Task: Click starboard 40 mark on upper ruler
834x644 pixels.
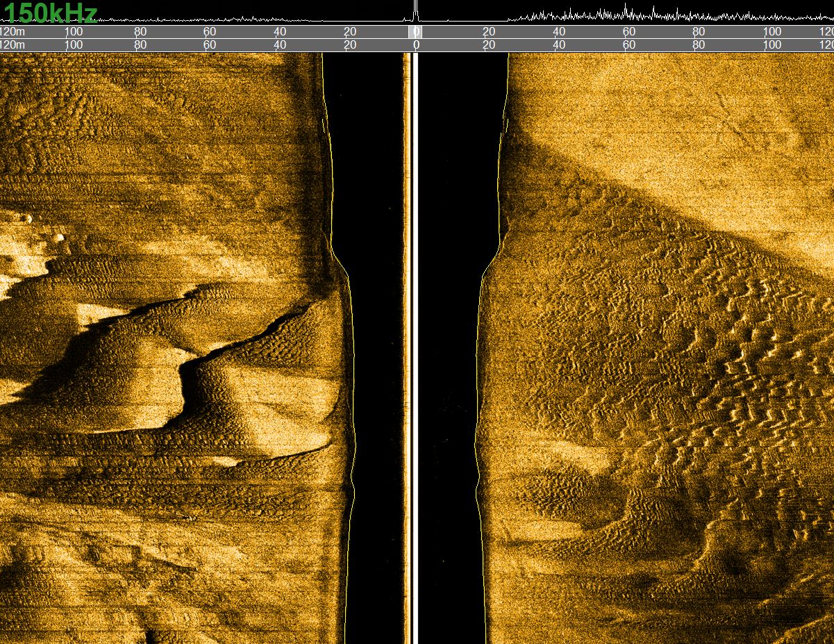Action: point(558,32)
